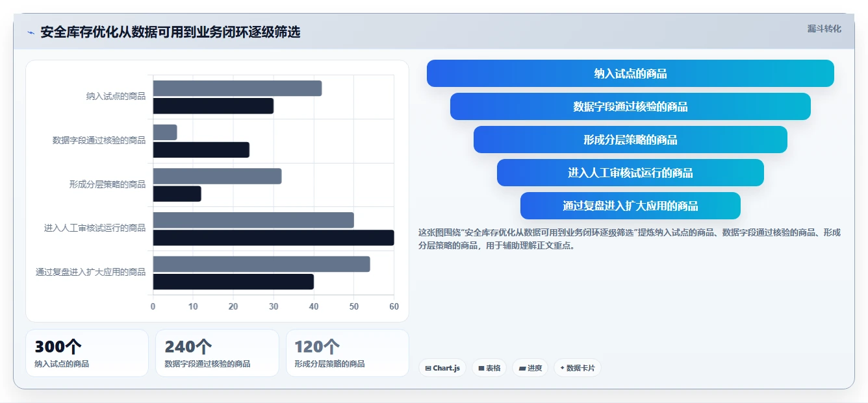Click the gray bar for 形成分层策略的商品
This screenshot has height=403, width=868.
coord(217,176)
